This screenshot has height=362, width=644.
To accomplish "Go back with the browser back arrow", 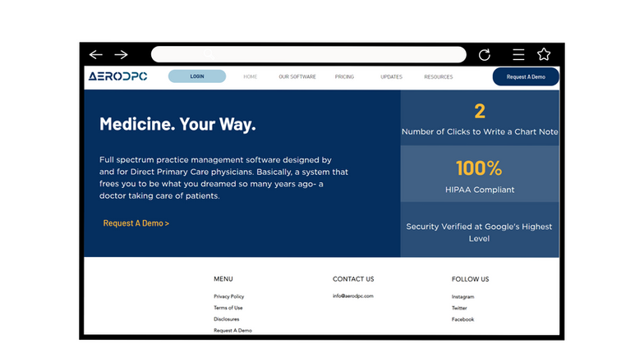I will click(x=95, y=54).
